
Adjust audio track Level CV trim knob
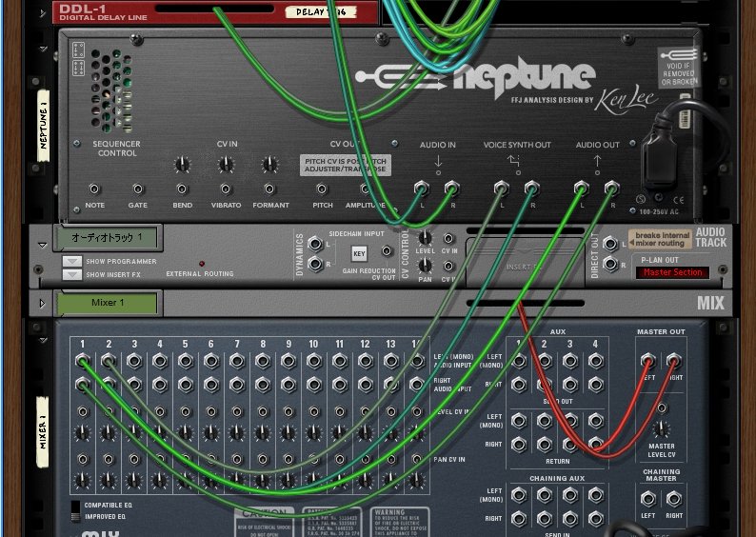coord(425,238)
